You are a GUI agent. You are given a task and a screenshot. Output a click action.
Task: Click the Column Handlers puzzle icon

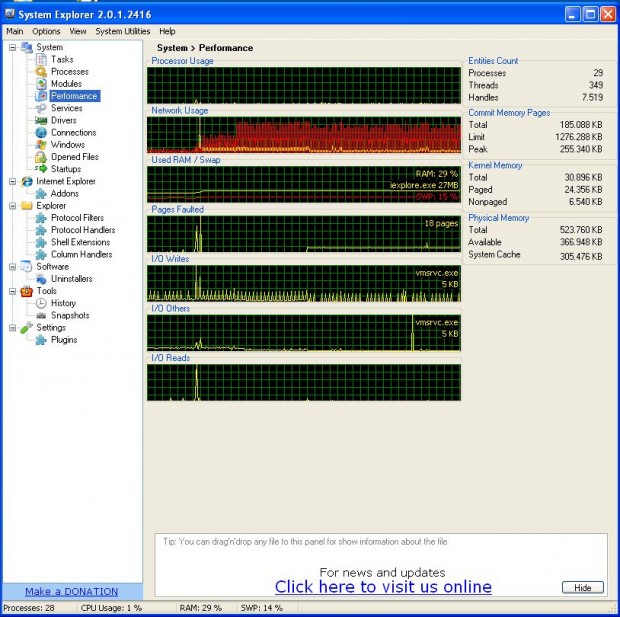[x=41, y=254]
